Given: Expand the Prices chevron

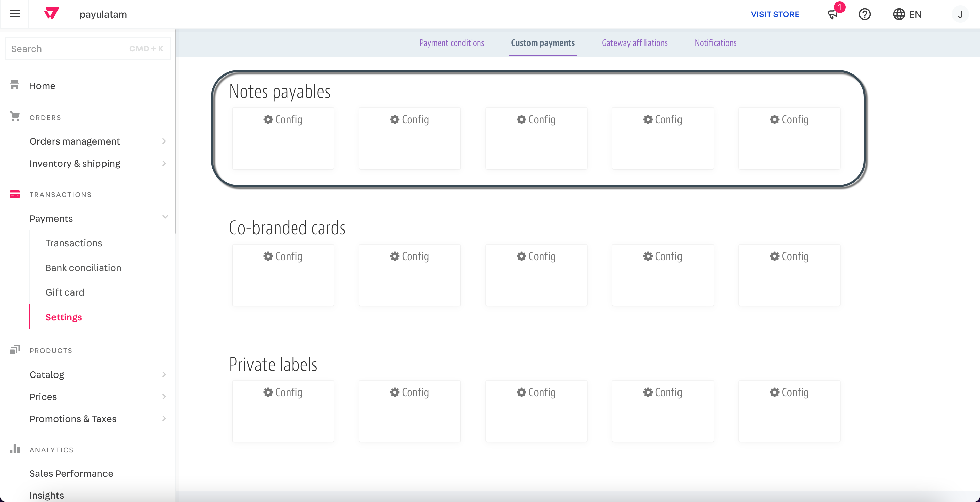Looking at the screenshot, I should (x=164, y=397).
